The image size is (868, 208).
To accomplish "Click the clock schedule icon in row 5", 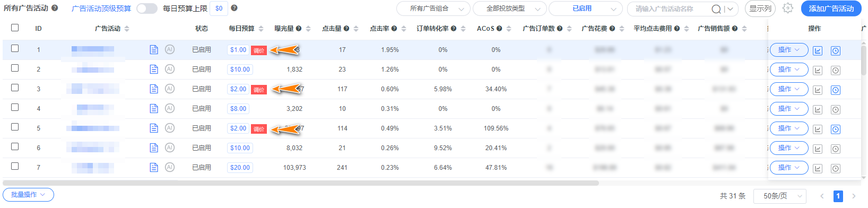I will coord(836,129).
